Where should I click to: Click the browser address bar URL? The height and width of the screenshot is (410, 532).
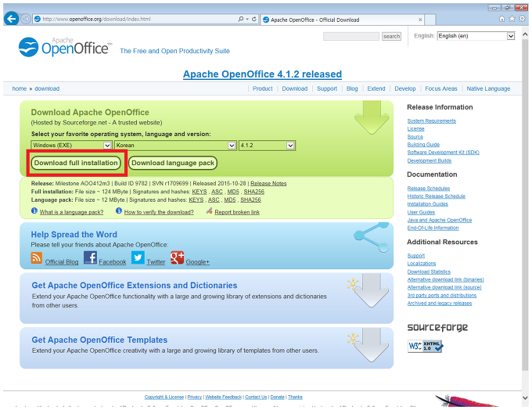pos(96,19)
